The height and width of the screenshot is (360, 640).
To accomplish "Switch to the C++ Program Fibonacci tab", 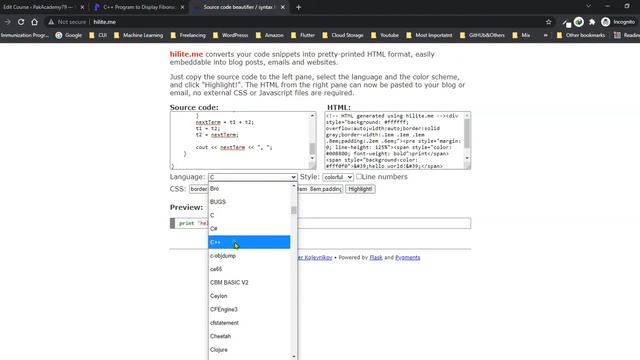I will 139,7.
